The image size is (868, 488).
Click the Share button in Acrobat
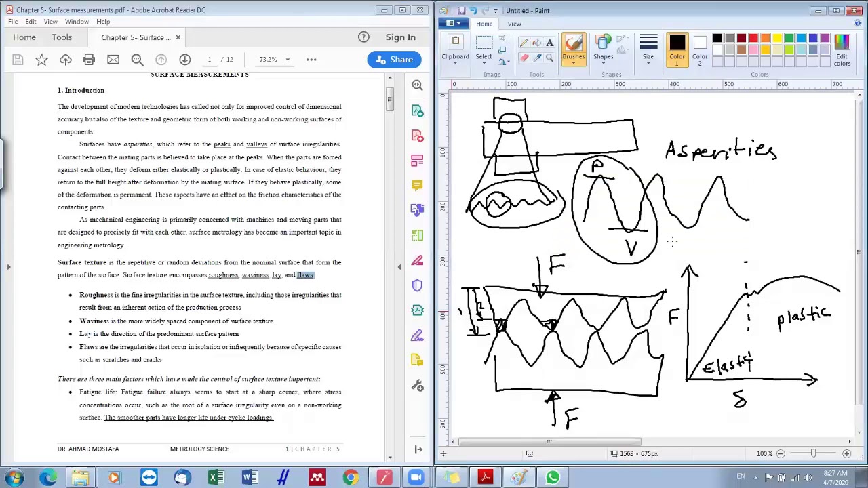(394, 60)
